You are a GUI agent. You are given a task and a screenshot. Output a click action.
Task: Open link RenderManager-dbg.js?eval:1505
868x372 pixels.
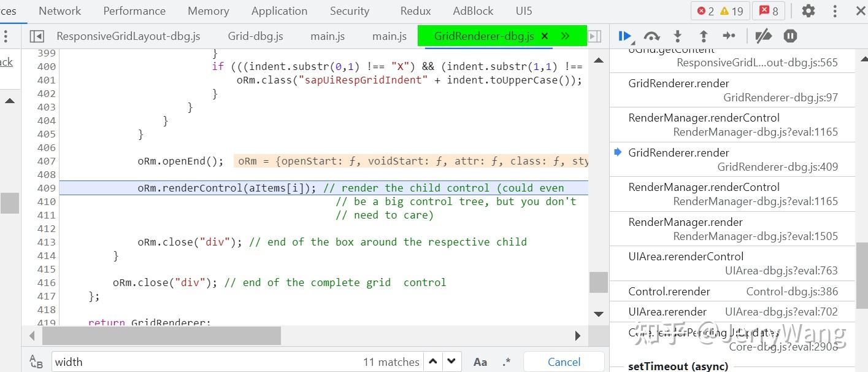pos(755,236)
